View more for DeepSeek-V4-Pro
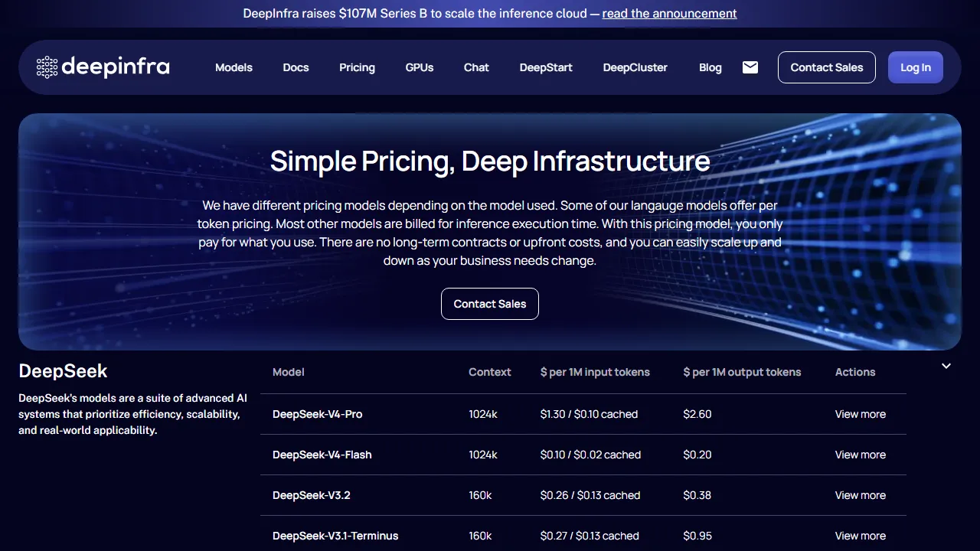 pos(861,414)
